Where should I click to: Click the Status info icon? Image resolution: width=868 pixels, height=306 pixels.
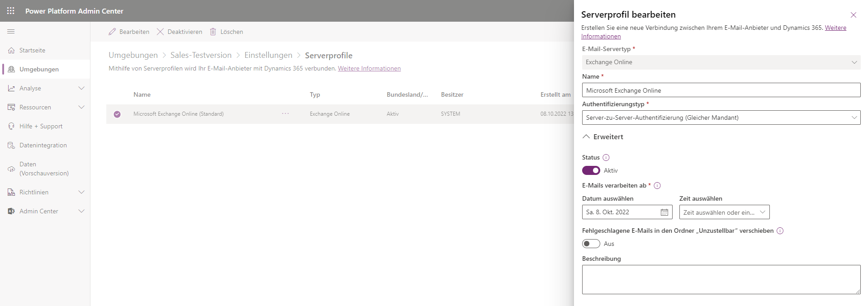(606, 157)
